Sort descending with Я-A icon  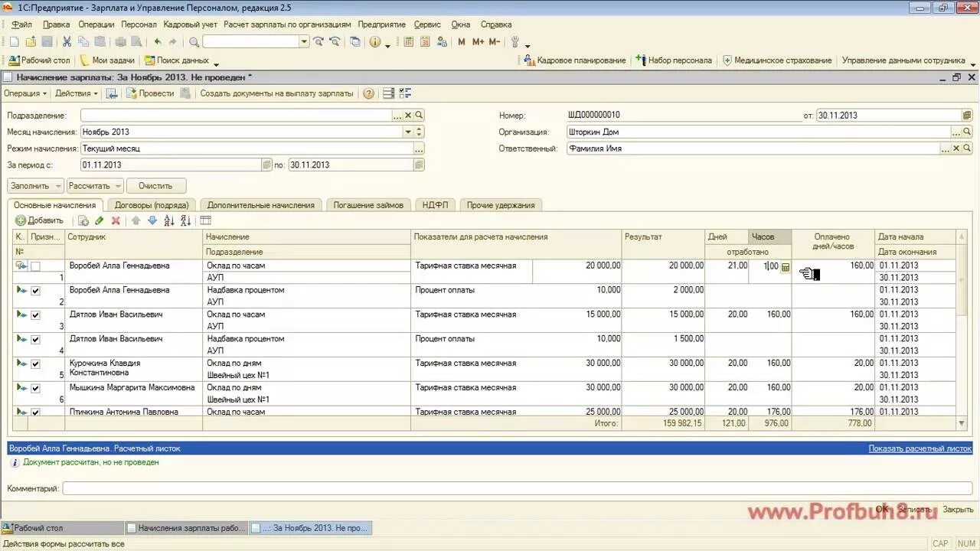click(186, 220)
